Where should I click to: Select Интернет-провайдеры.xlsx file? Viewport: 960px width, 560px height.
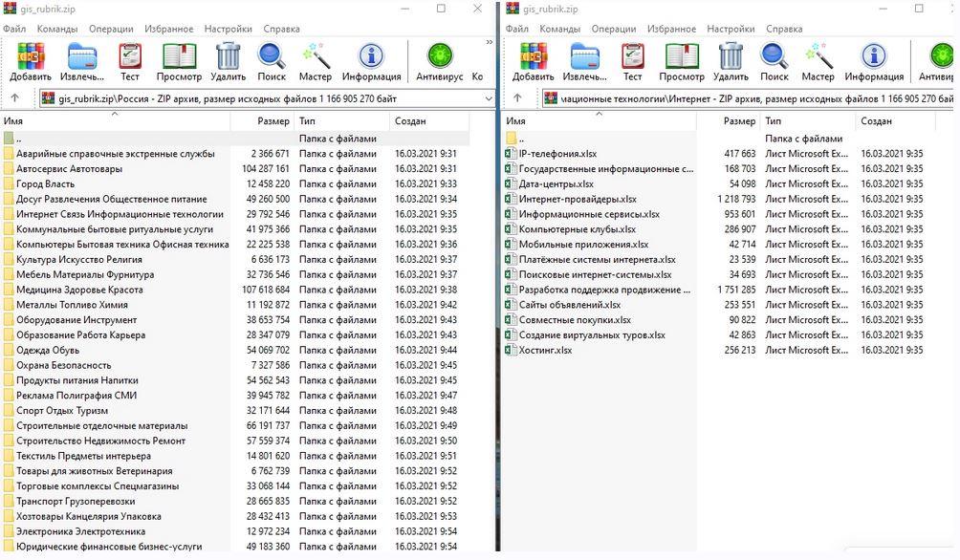pos(577,199)
